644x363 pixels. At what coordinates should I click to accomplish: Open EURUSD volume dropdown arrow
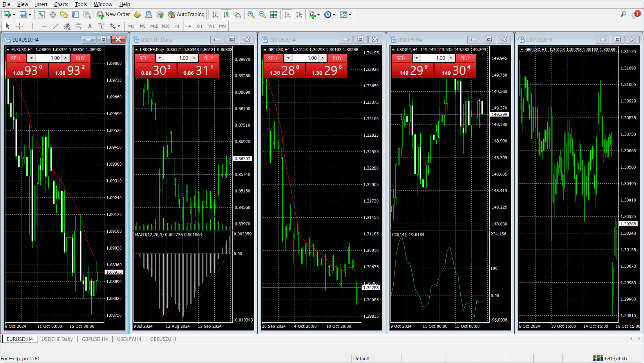tap(31, 58)
